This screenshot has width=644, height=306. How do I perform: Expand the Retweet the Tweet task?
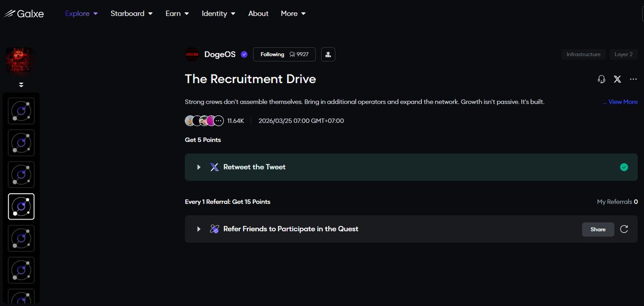click(199, 167)
